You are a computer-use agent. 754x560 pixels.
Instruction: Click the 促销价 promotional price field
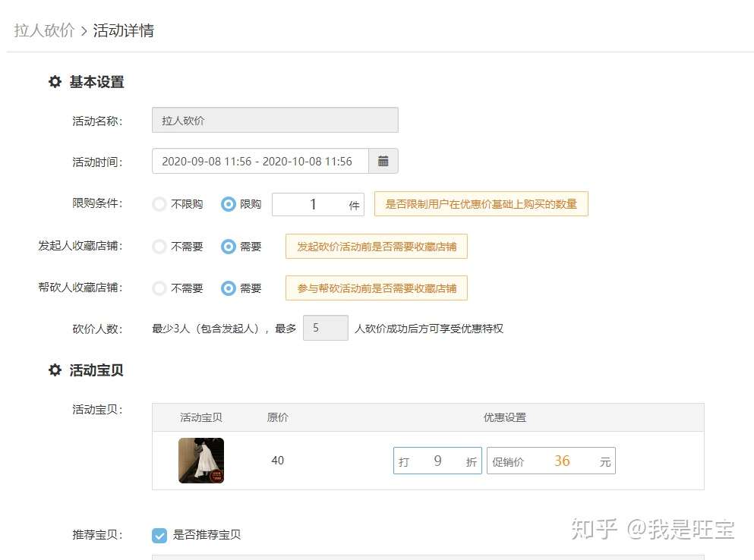551,461
